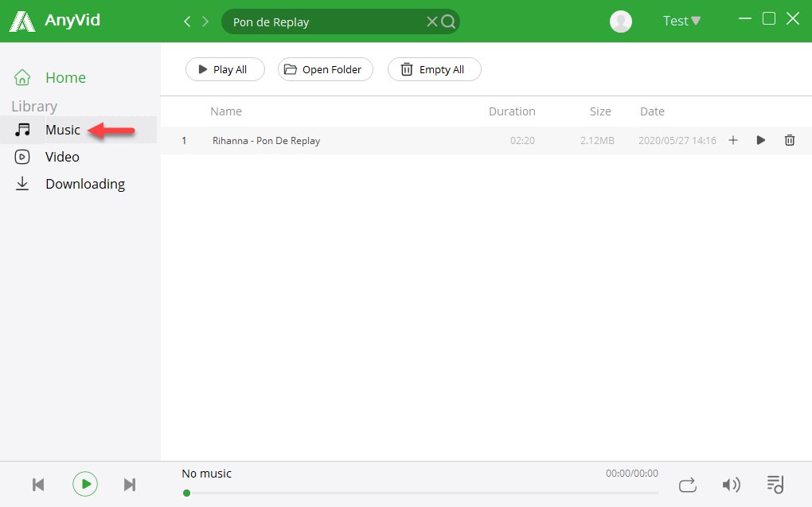Add Pon De Replay to playlist
Viewport: 812px width, 507px height.
tap(732, 140)
